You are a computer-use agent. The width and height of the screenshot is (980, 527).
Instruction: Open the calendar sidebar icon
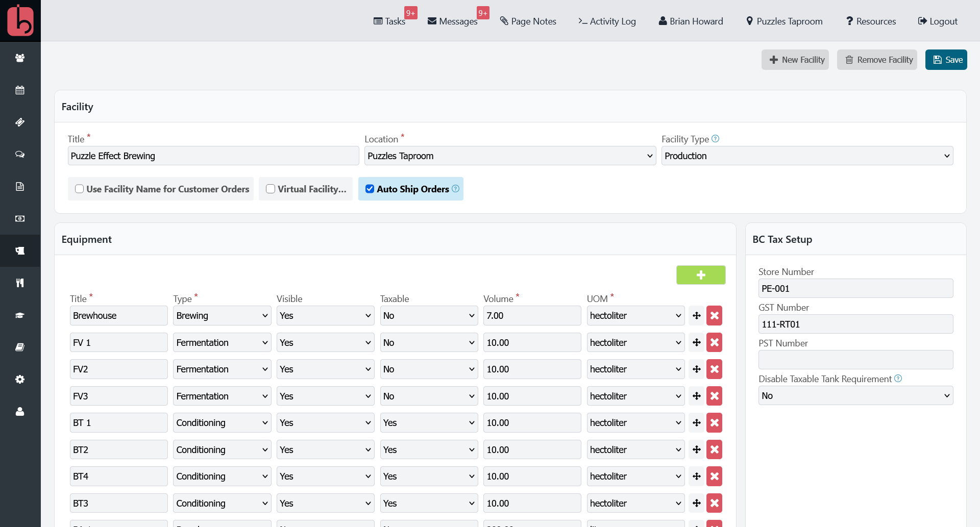(20, 90)
